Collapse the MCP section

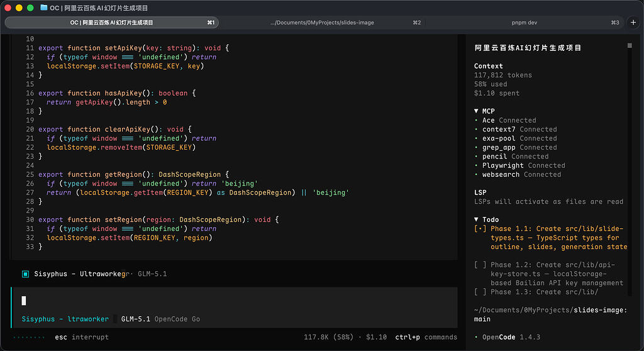tap(476, 111)
